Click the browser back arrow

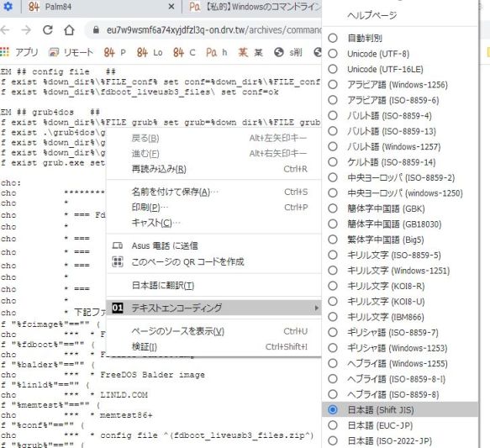[x=4, y=30]
